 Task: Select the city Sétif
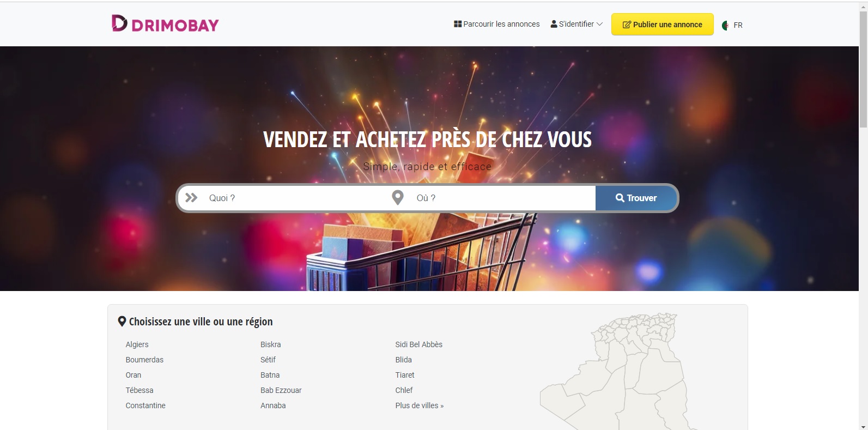pos(268,360)
